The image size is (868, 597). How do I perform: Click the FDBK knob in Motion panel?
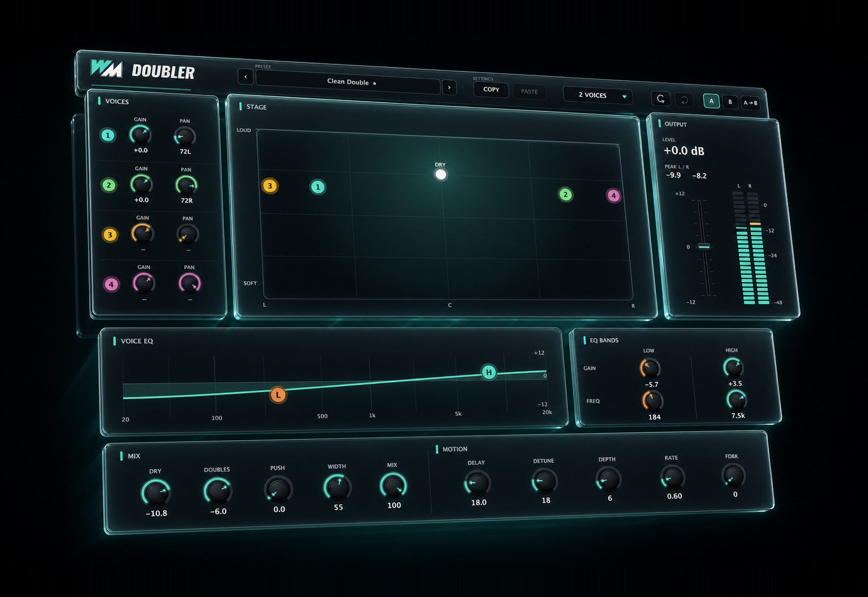coord(733,475)
